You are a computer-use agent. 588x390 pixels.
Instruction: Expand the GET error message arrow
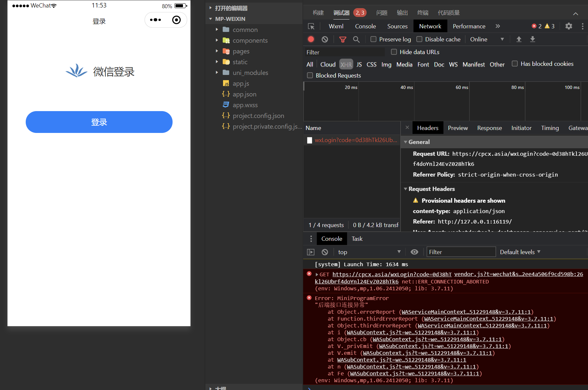(317, 274)
